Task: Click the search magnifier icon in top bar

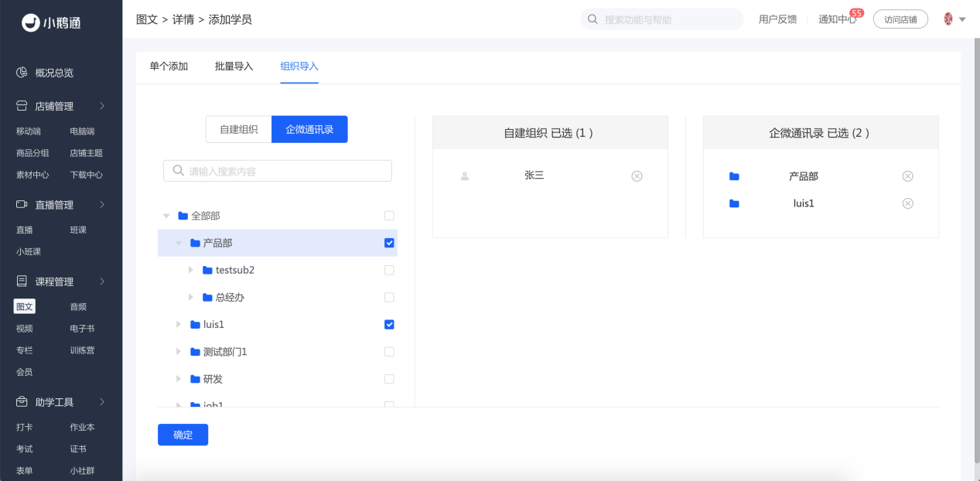Action: pyautogui.click(x=593, y=19)
